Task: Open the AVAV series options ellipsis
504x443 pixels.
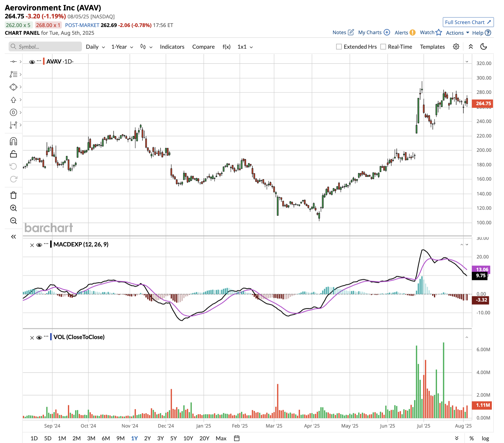Action: click(39, 61)
